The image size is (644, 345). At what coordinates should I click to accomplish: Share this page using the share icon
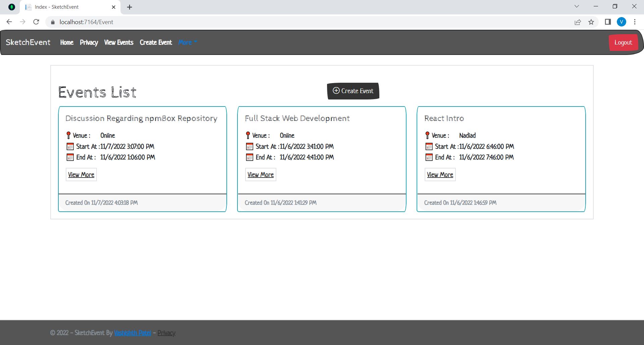coord(578,22)
